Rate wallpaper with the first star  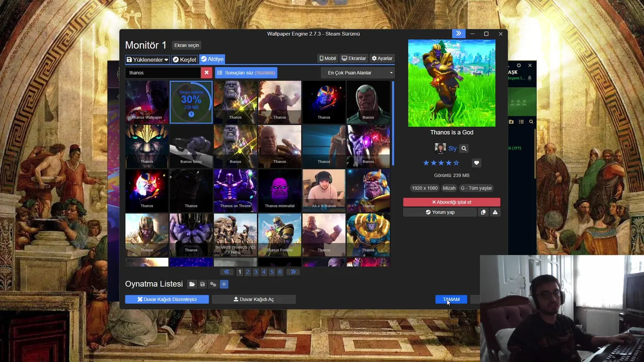426,163
